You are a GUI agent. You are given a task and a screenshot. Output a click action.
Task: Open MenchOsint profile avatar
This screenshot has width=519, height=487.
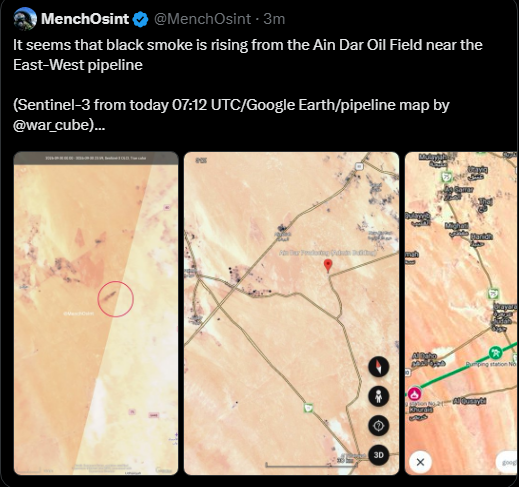pos(25,19)
